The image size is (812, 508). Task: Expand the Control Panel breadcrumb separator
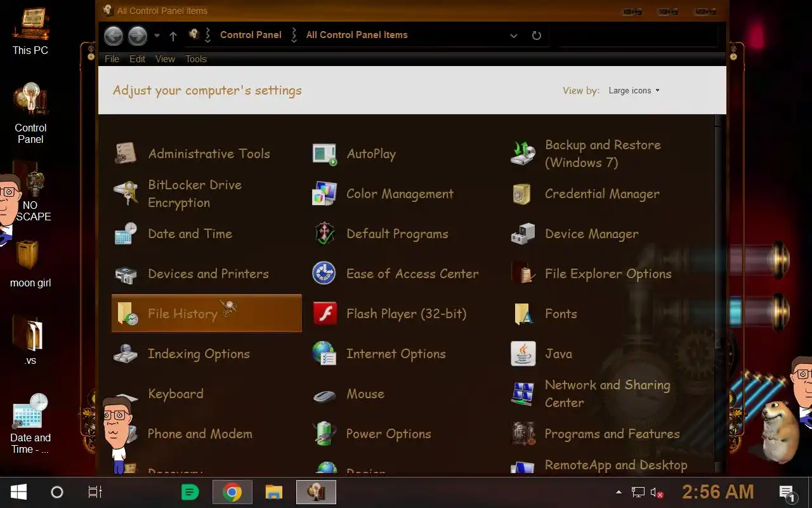click(294, 35)
